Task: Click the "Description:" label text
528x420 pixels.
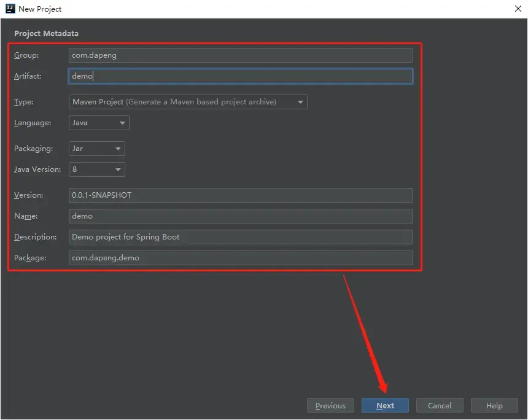Action: pyautogui.click(x=36, y=237)
